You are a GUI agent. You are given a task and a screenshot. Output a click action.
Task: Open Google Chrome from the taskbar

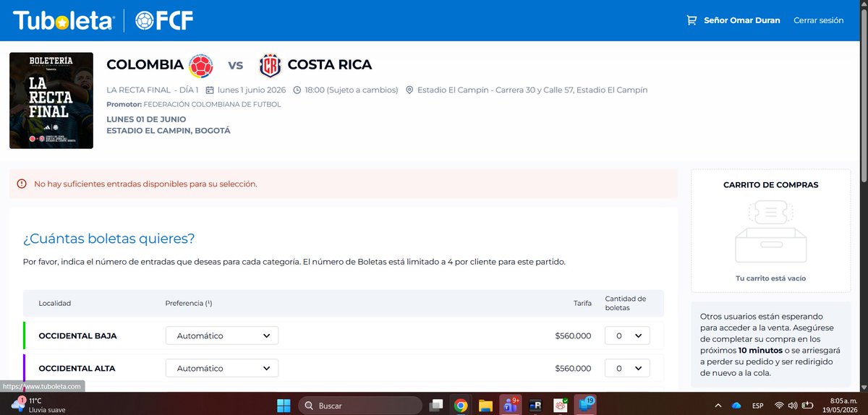click(x=461, y=405)
